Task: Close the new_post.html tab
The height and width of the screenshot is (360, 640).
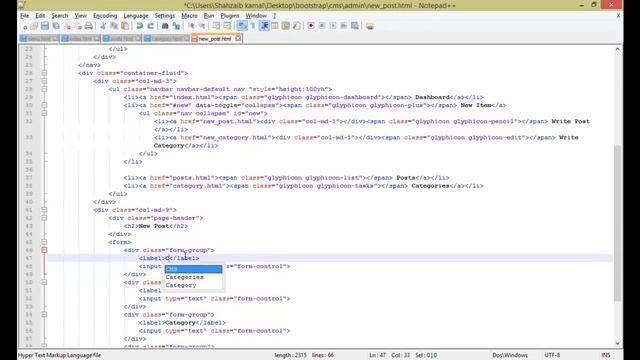Action: 238,38
